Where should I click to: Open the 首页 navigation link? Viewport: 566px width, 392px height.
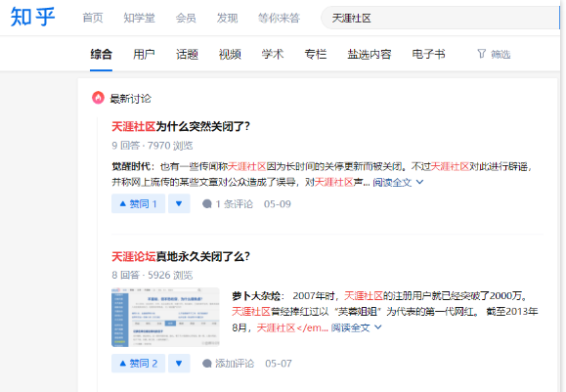point(93,18)
